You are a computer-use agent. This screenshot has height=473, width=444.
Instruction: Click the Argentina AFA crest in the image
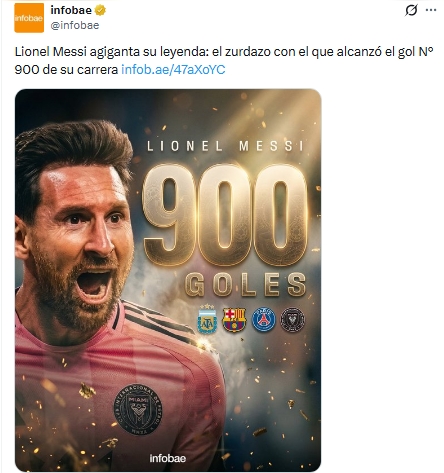tap(207, 319)
